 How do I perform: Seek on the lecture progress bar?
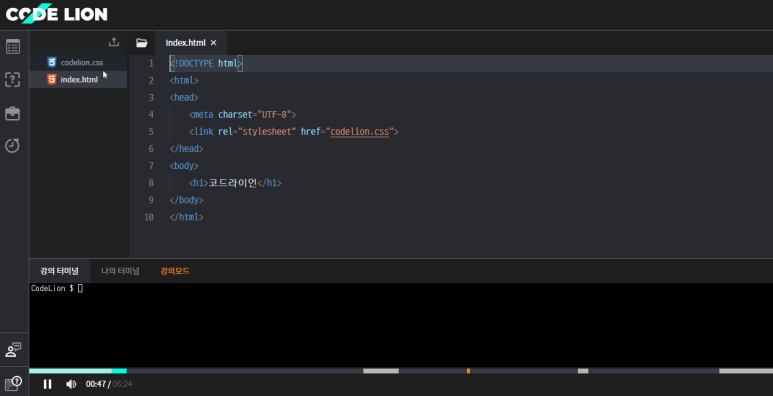pos(401,371)
